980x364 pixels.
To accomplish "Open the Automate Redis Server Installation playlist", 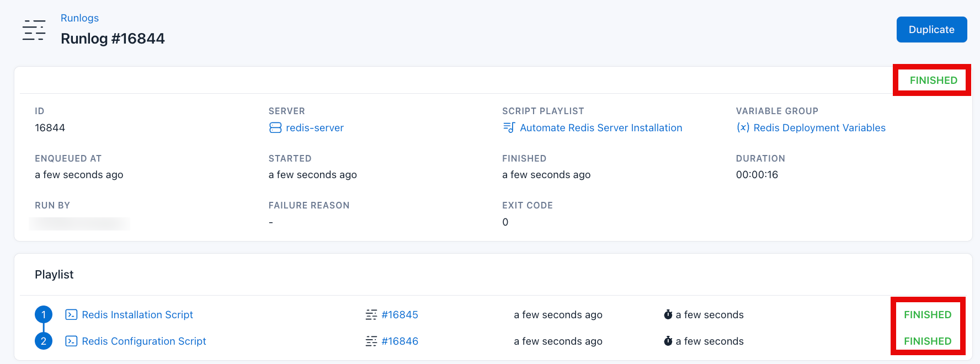I will pyautogui.click(x=601, y=128).
